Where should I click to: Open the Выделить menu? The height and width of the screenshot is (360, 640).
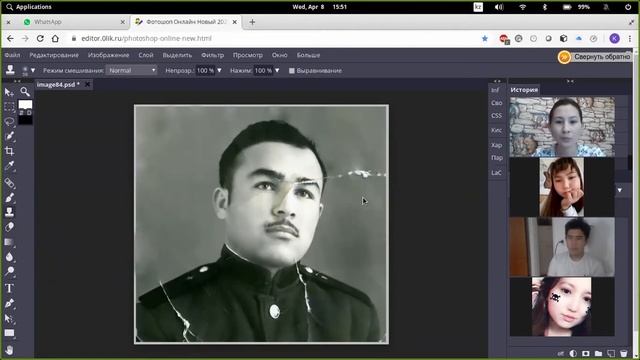(177, 55)
